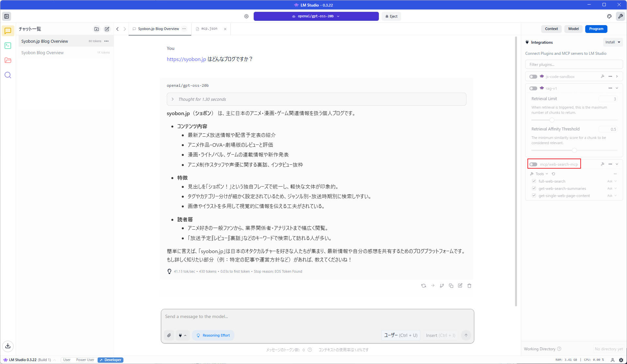The height and width of the screenshot is (364, 627).
Task: Go back with the left arrow
Action: point(118,29)
